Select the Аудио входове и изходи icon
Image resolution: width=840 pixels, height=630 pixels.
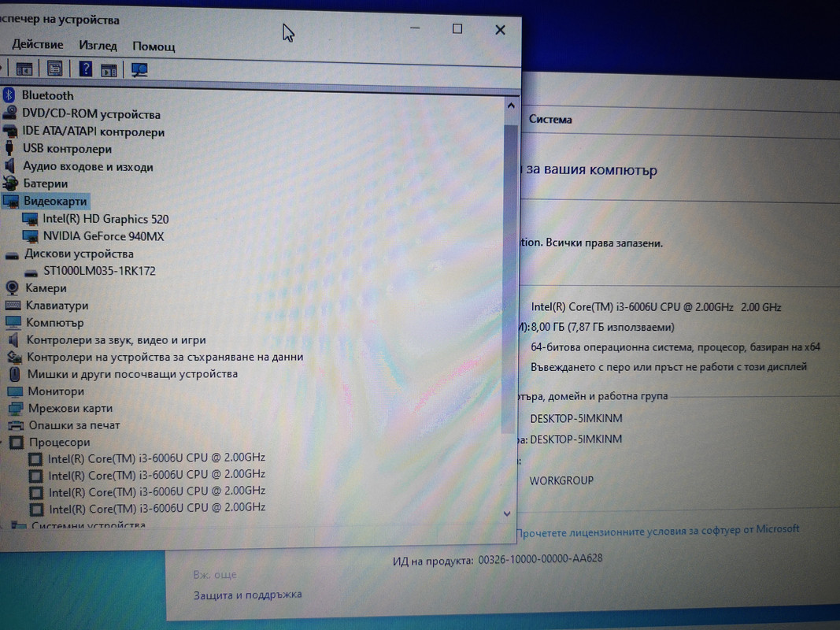click(x=10, y=165)
